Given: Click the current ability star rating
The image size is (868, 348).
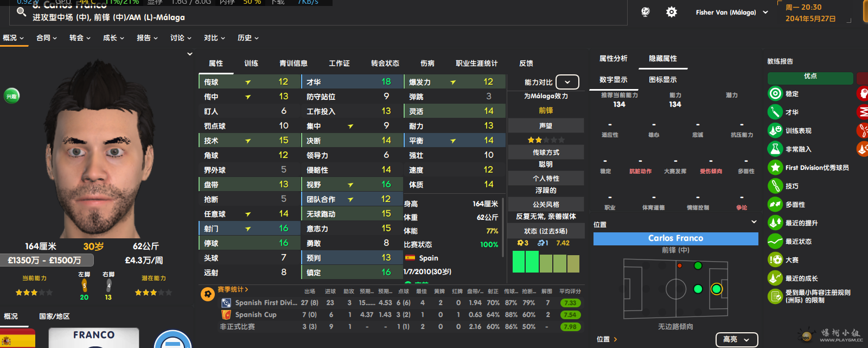Looking at the screenshot, I should click(34, 292).
